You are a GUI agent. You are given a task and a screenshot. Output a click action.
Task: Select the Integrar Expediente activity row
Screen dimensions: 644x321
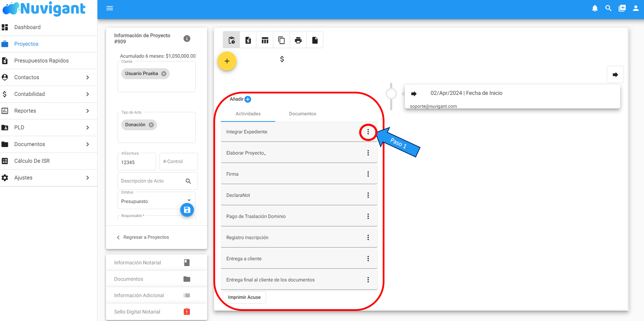coord(299,132)
